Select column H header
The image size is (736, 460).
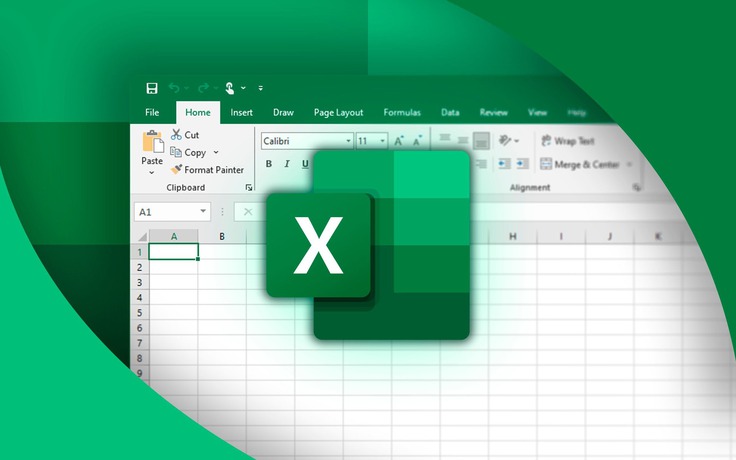pos(513,236)
